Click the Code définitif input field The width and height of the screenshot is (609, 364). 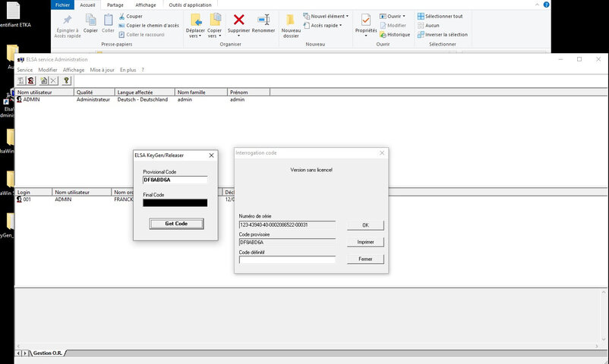point(287,259)
